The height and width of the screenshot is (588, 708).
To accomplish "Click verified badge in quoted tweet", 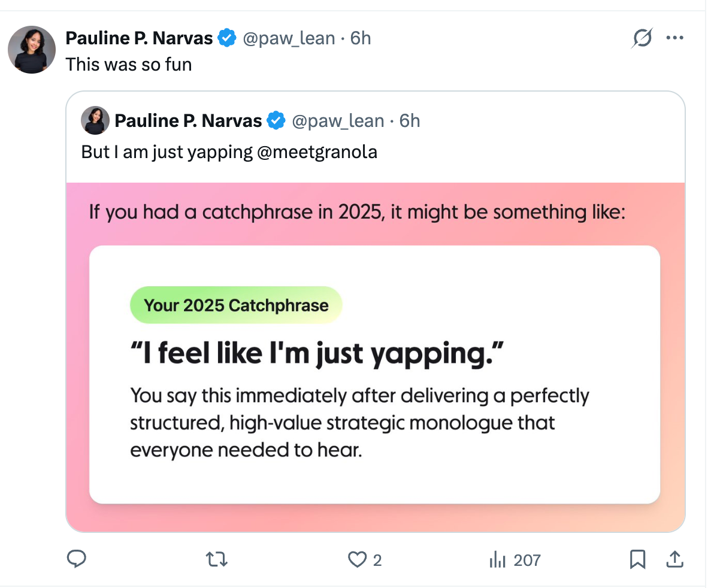I will click(276, 121).
